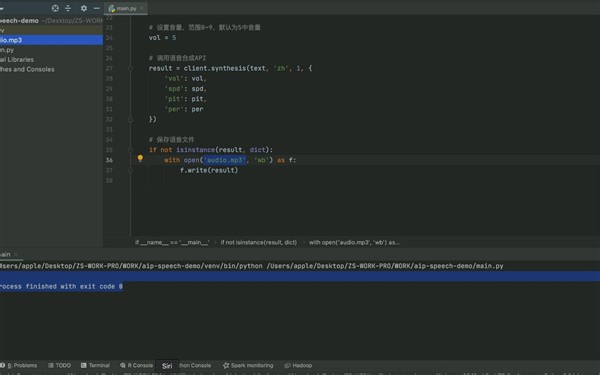The height and width of the screenshot is (375, 600).
Task: Click the isinstance keyword on line 35
Action: 195,150
